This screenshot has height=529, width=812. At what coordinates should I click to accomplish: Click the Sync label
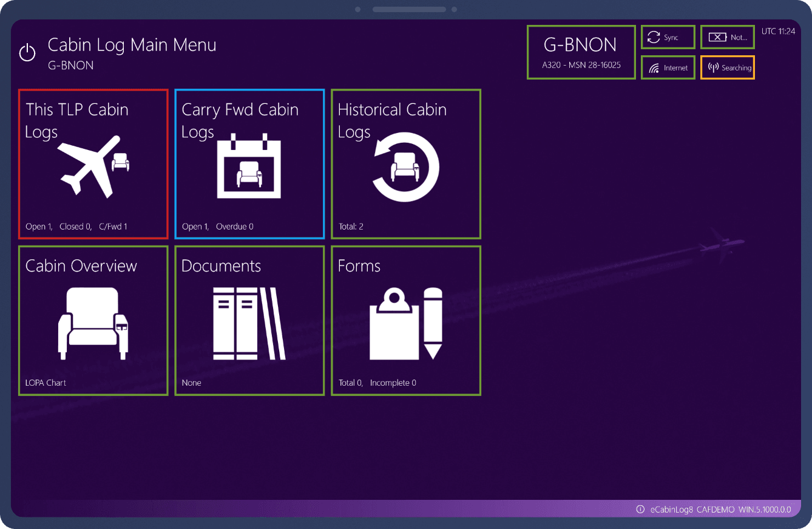(671, 38)
